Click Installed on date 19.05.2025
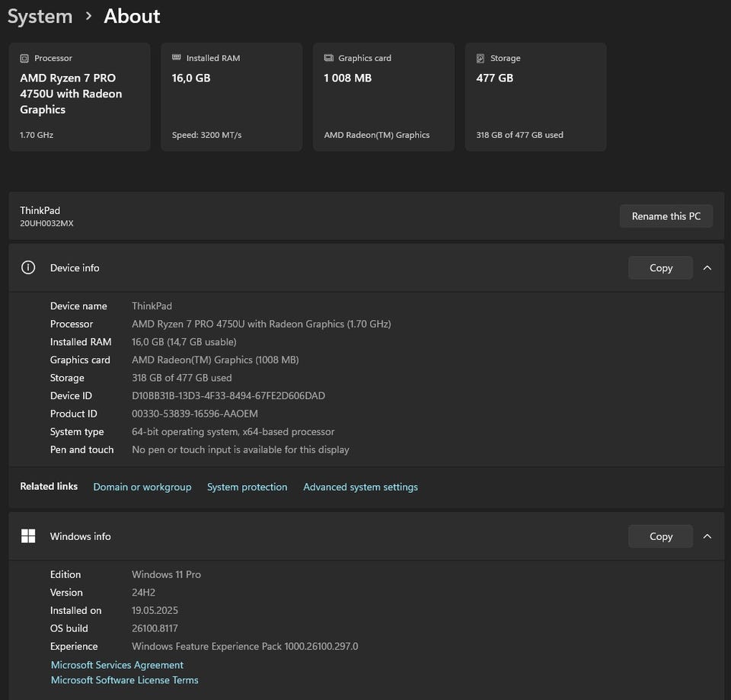 coord(155,610)
